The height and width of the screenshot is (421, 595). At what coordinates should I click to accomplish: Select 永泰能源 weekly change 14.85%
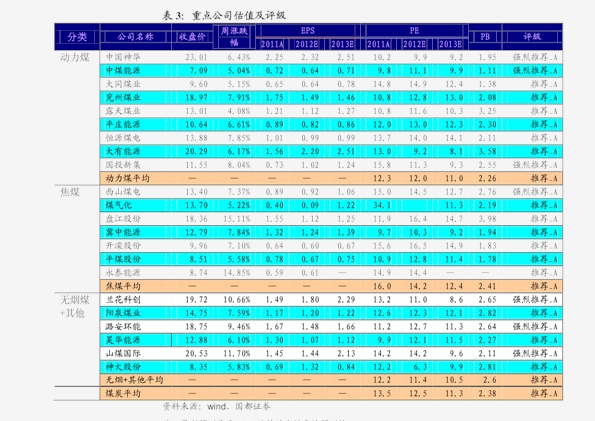pyautogui.click(x=237, y=273)
